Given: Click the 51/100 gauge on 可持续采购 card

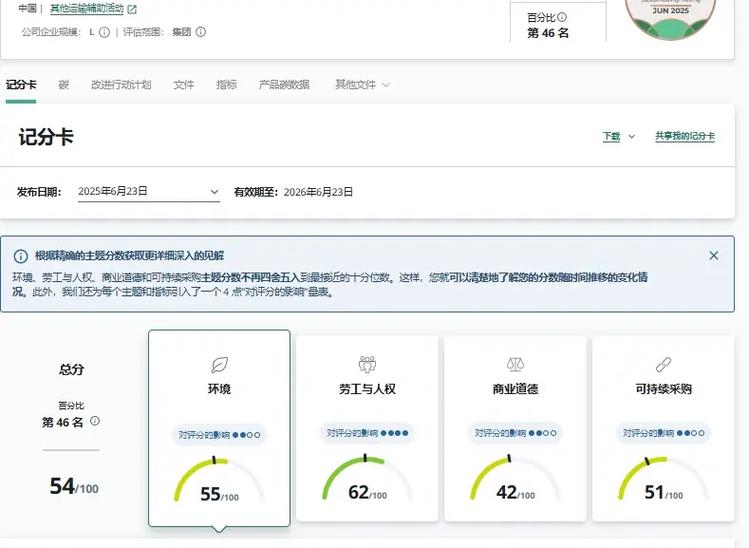Looking at the screenshot, I should tap(663, 478).
